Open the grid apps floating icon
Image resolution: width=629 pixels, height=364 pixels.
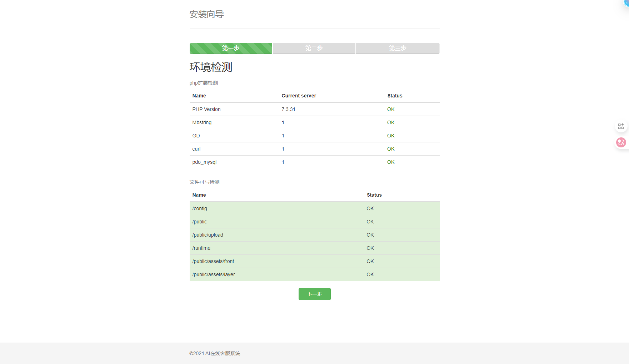[x=621, y=126]
